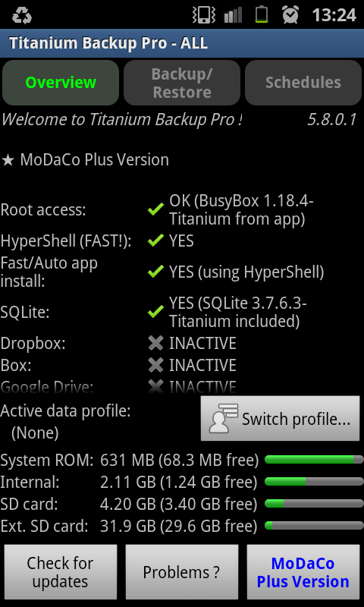Open the Overview tab

tap(61, 83)
